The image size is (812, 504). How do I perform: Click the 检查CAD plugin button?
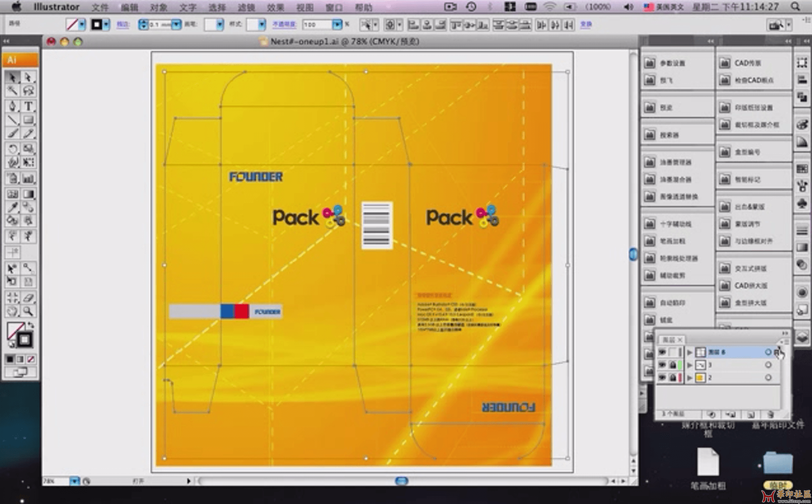coord(747,80)
